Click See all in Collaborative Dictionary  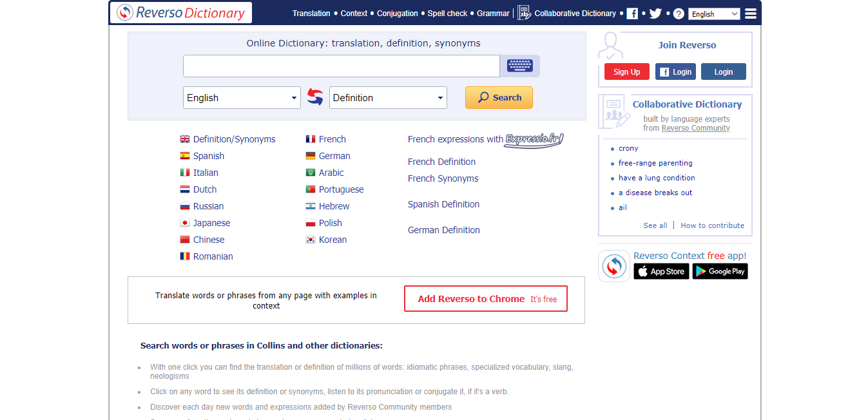(x=655, y=225)
